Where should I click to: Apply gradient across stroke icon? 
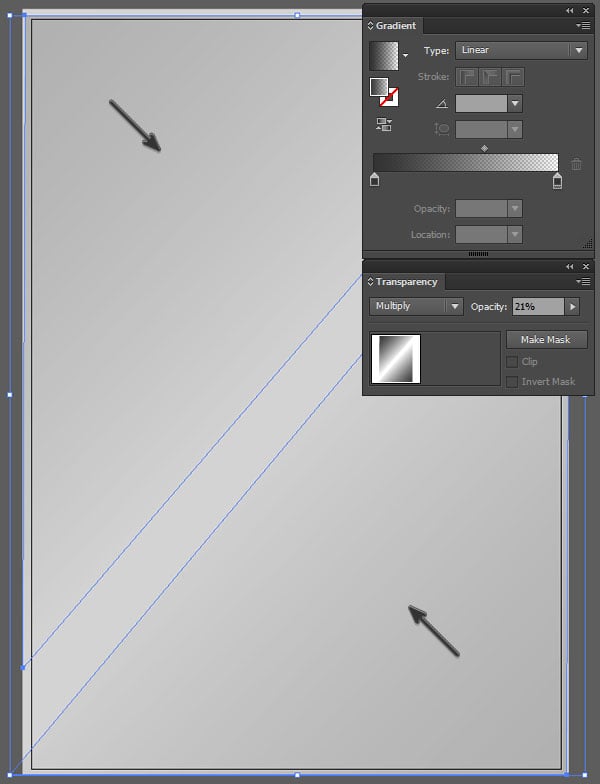point(514,77)
